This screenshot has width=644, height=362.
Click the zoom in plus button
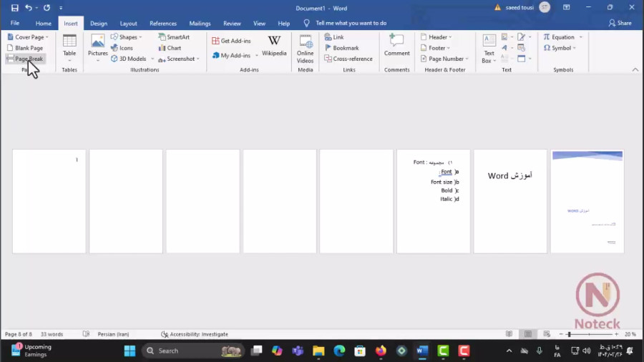click(x=617, y=334)
